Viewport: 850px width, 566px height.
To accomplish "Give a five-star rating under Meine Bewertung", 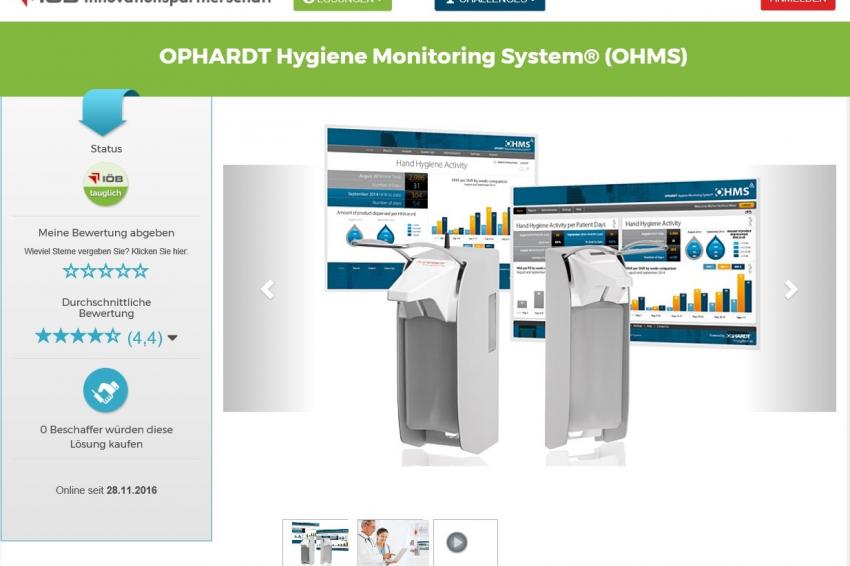I will [140, 271].
